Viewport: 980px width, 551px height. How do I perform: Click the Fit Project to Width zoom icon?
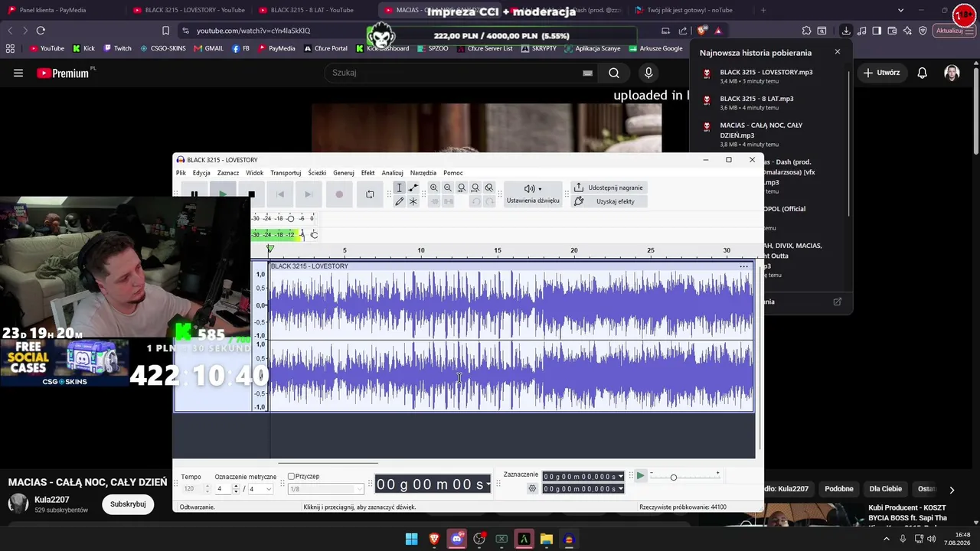[x=475, y=188]
